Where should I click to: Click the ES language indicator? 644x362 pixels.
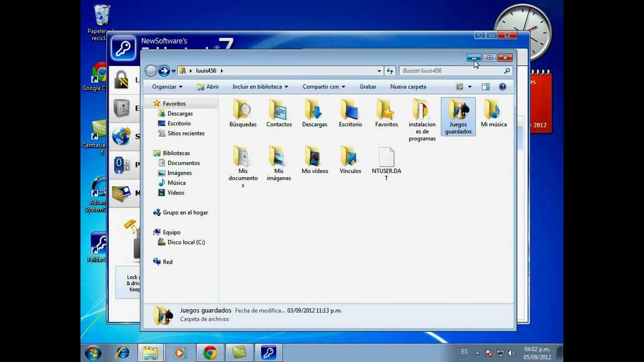click(x=464, y=352)
